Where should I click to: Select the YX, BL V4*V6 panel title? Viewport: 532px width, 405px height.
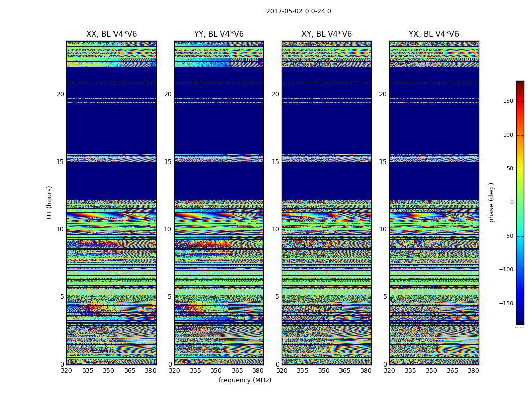[x=434, y=34]
